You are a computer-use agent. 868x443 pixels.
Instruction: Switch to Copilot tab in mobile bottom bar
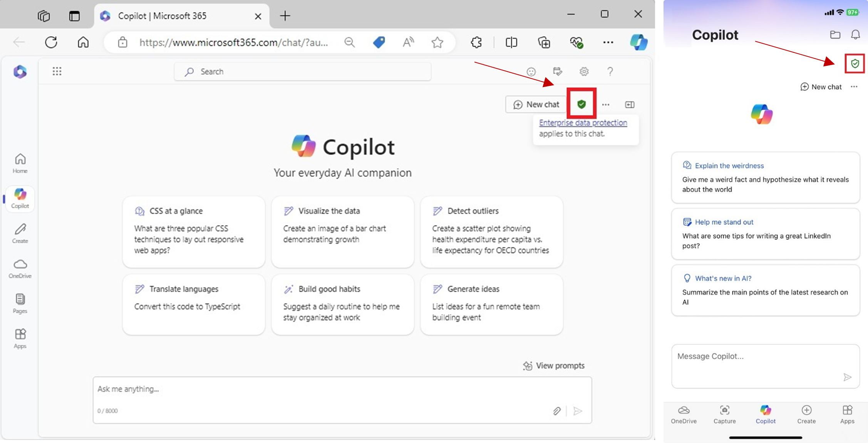click(x=766, y=415)
